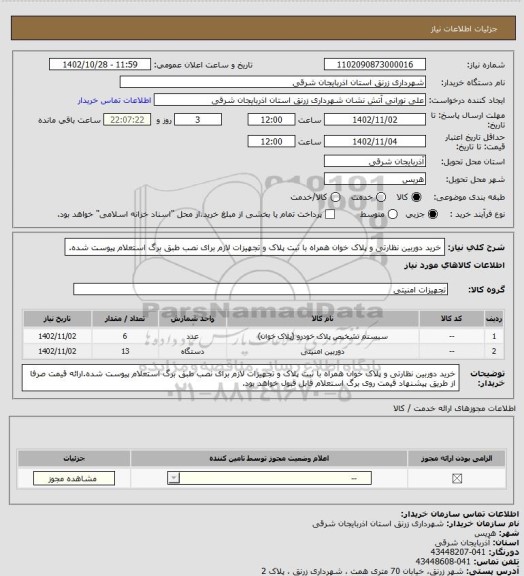Click the مشاهده مجوز button
The image size is (524, 576).
pos(73,478)
